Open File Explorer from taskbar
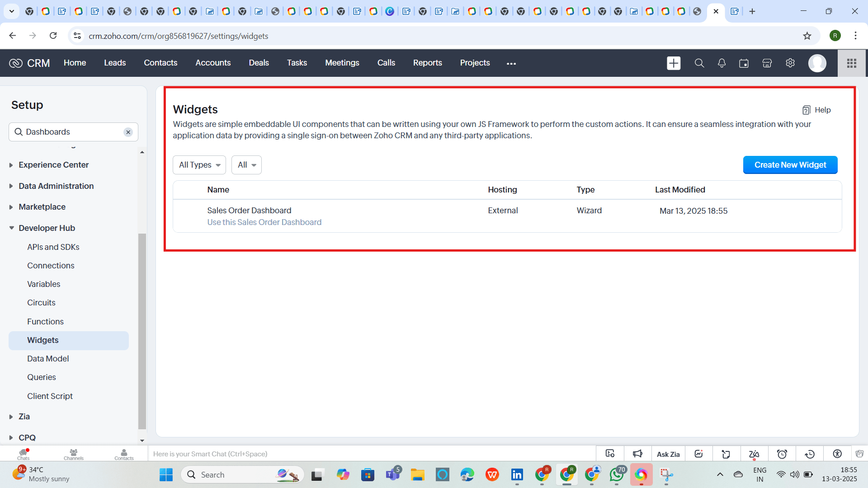The width and height of the screenshot is (868, 488). click(417, 475)
